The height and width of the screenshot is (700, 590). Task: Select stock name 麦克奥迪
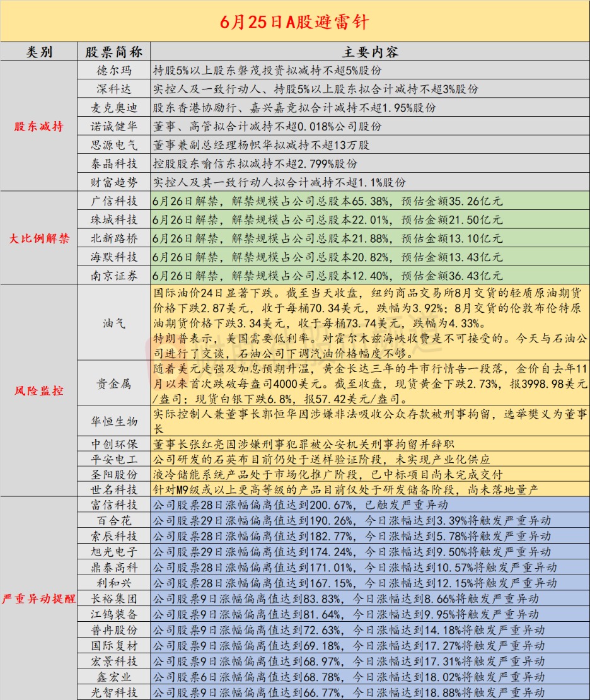point(114,108)
